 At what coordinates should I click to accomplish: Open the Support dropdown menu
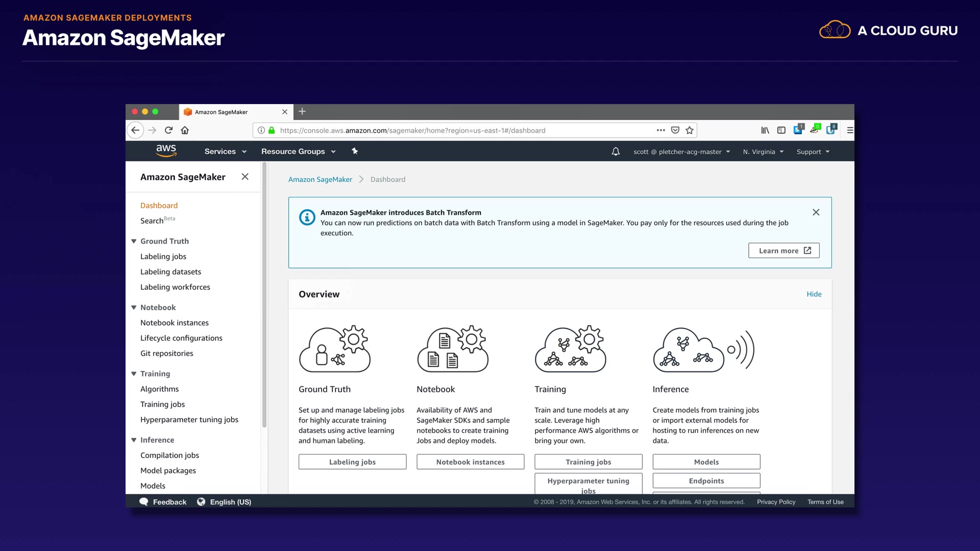[x=813, y=152]
